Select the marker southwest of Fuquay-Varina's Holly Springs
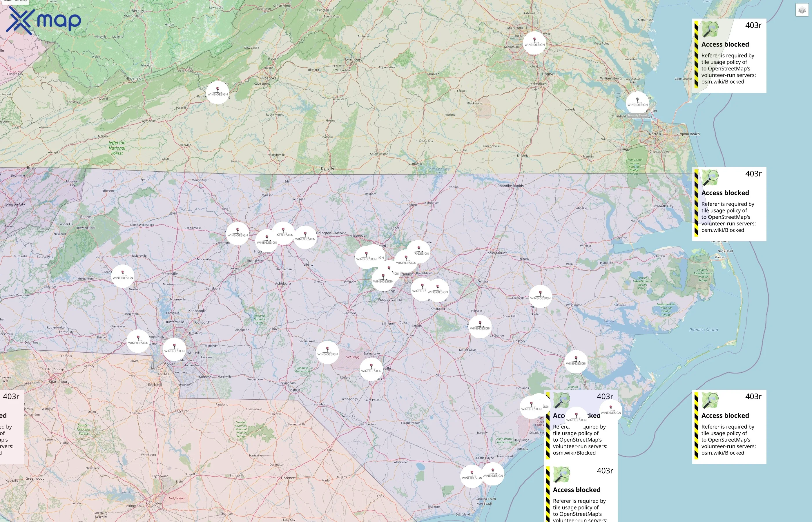Screen dimensions: 812x522 click(383, 280)
